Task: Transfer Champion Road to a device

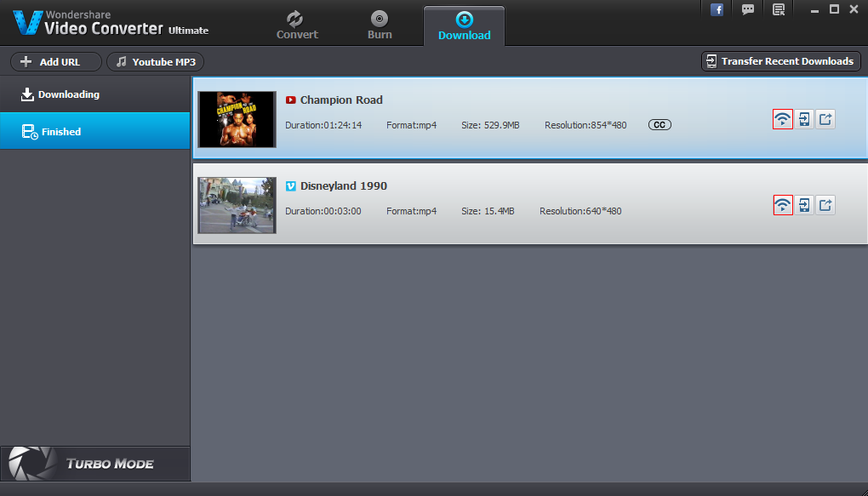Action: [804, 119]
